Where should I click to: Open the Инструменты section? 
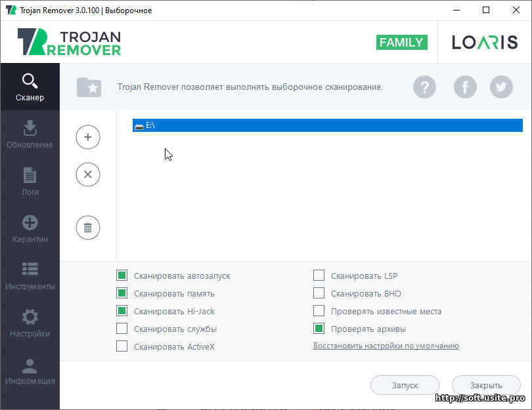pyautogui.click(x=30, y=276)
